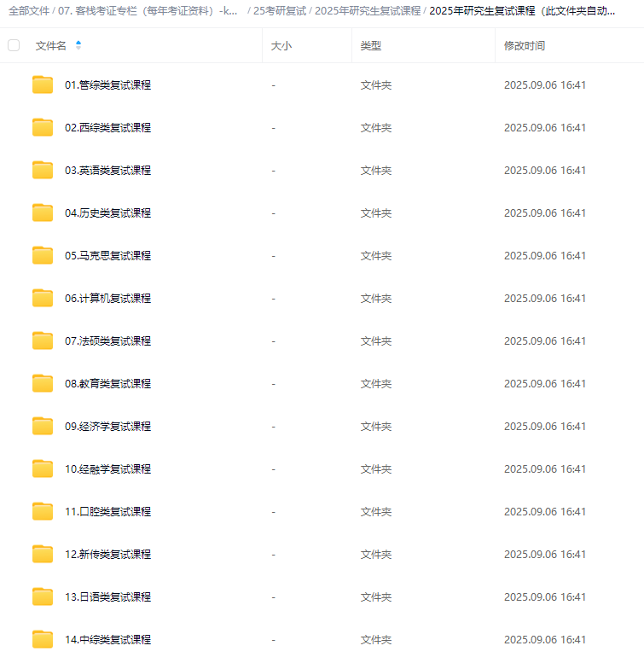The height and width of the screenshot is (669, 644).
Task: Open the 11.口腔类复试课程 folder icon
Action: pyautogui.click(x=43, y=511)
